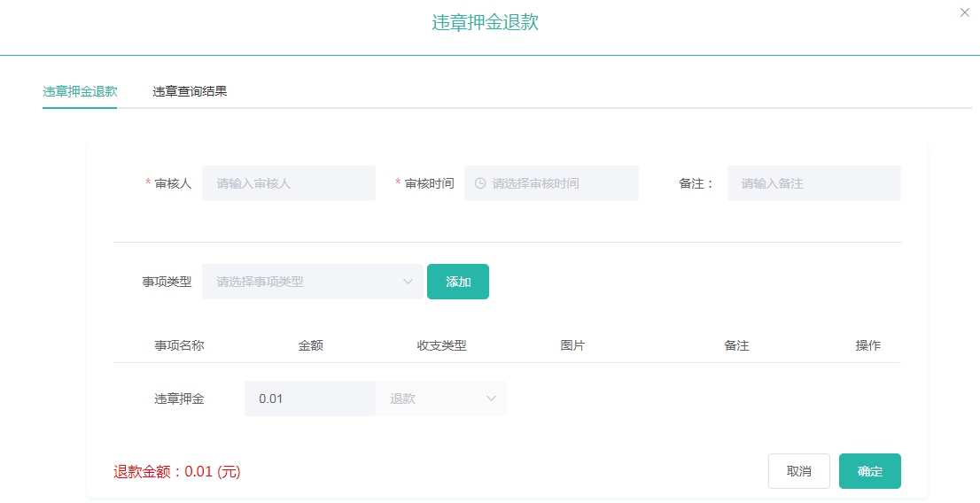Image resolution: width=980 pixels, height=503 pixels.
Task: Select the 违章押金 row name cell
Action: (x=179, y=399)
